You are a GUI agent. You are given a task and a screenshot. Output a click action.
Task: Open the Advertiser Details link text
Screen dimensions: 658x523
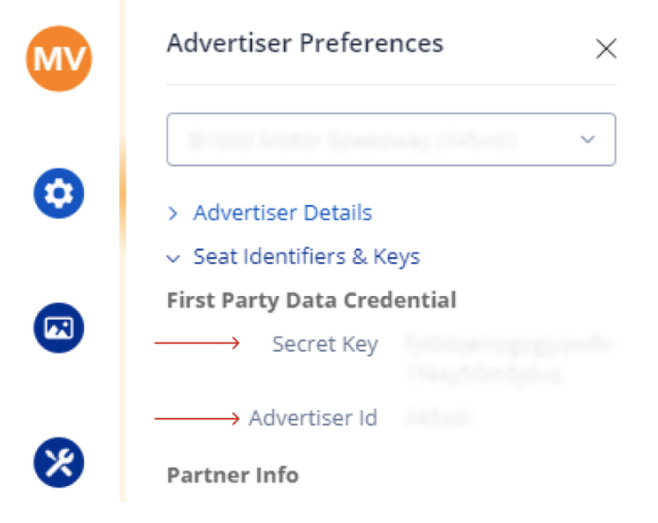tap(282, 213)
